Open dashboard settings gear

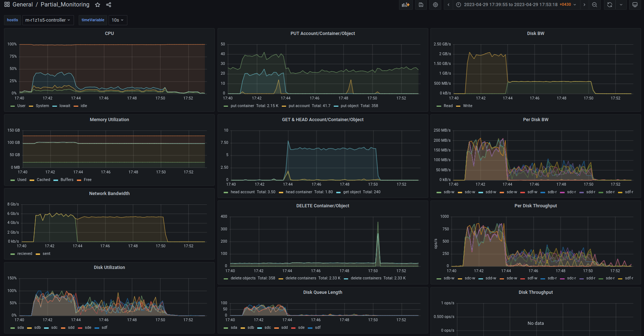[x=435, y=5]
